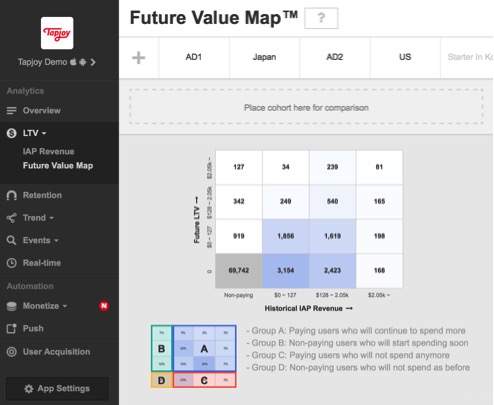Click the User Acquisition target icon
The width and height of the screenshot is (494, 405).
pyautogui.click(x=12, y=352)
